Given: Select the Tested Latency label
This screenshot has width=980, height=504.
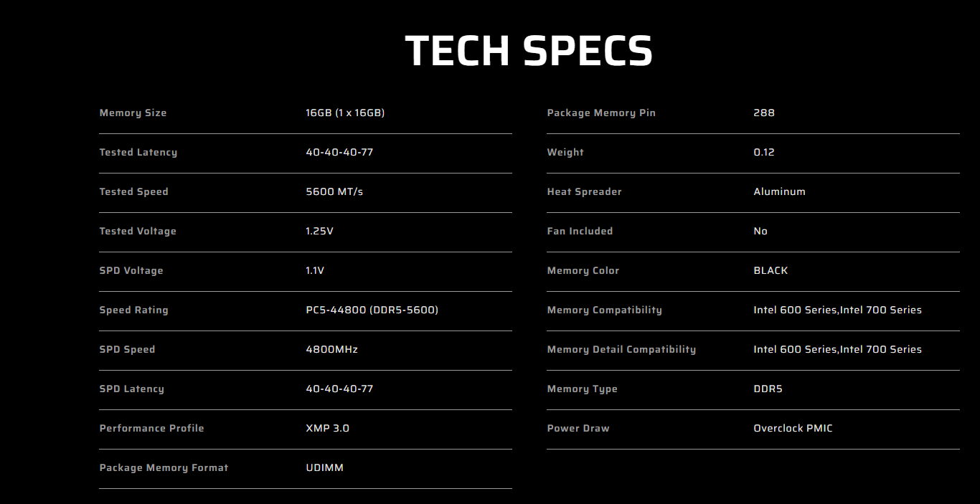Looking at the screenshot, I should pos(138,152).
